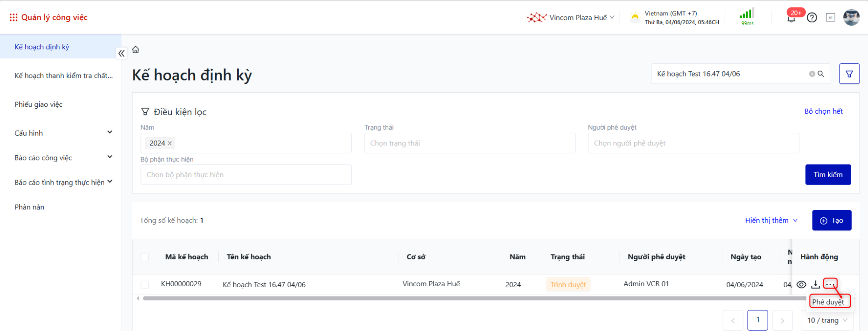Click the Tìm kiếm button
The width and height of the screenshot is (868, 331).
tap(828, 174)
